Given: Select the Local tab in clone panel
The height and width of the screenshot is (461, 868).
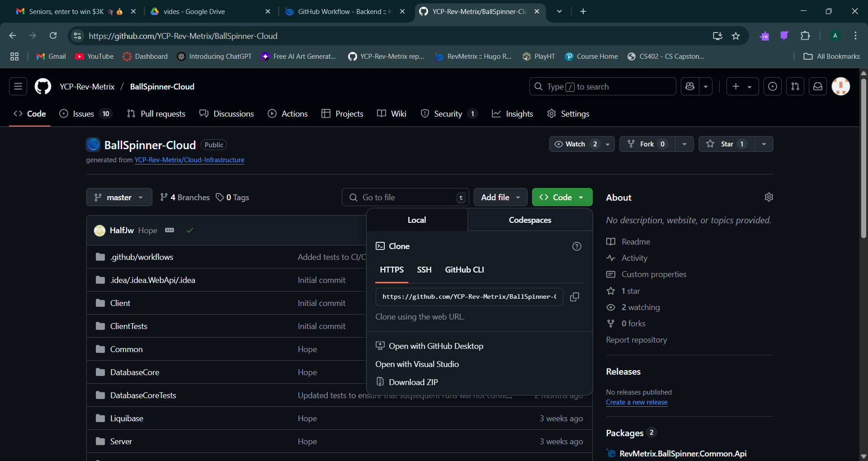Looking at the screenshot, I should (x=417, y=220).
